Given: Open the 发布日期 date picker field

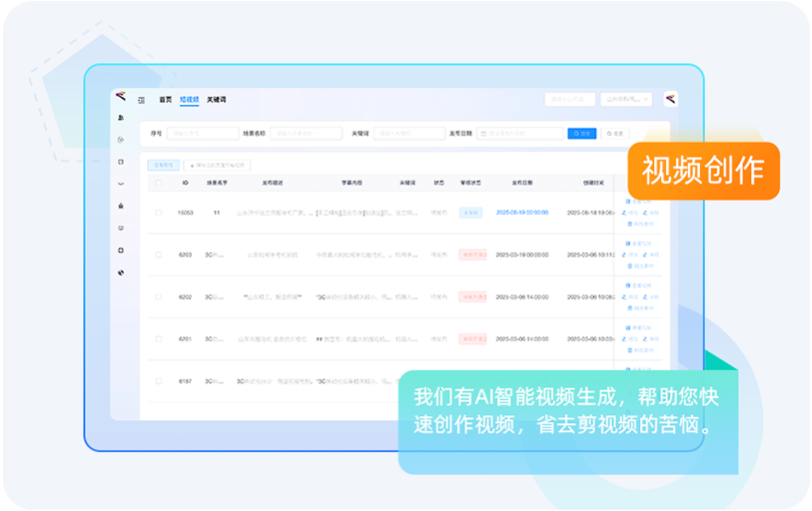Looking at the screenshot, I should point(520,133).
